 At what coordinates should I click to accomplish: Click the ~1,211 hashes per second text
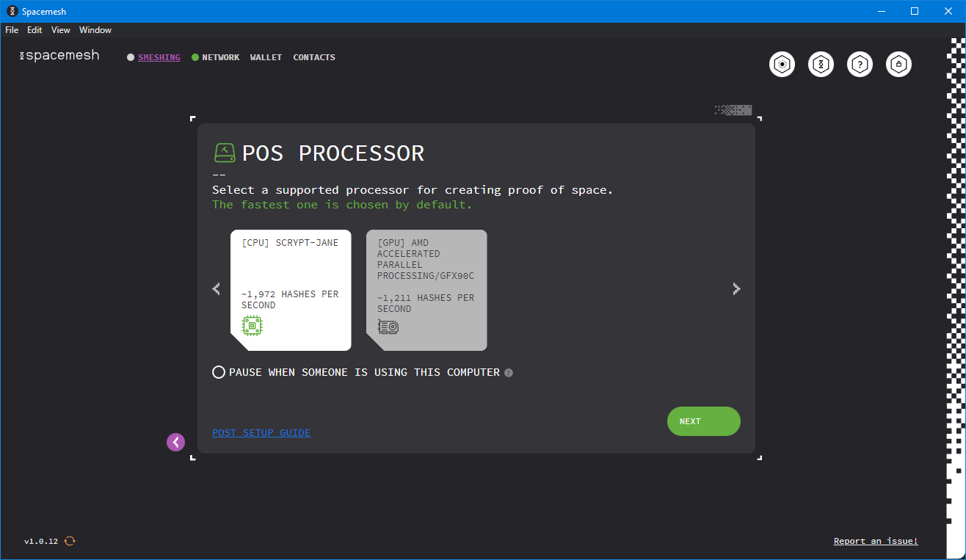tap(426, 303)
